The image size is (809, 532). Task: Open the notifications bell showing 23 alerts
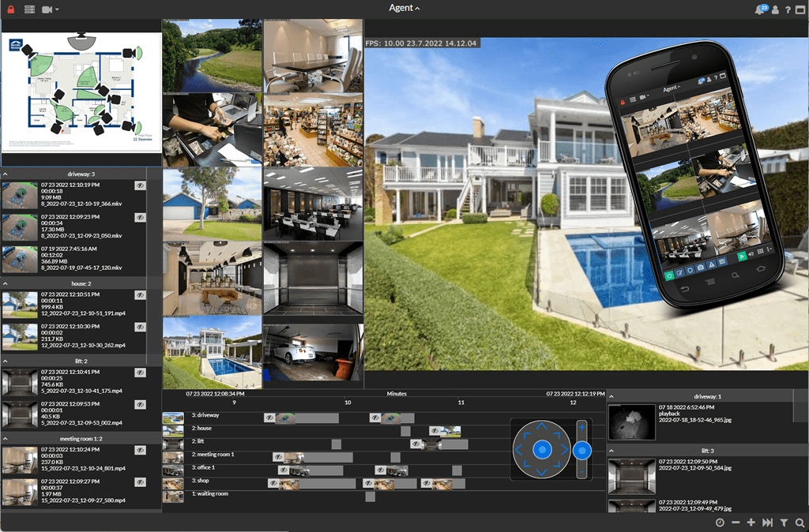coord(759,9)
